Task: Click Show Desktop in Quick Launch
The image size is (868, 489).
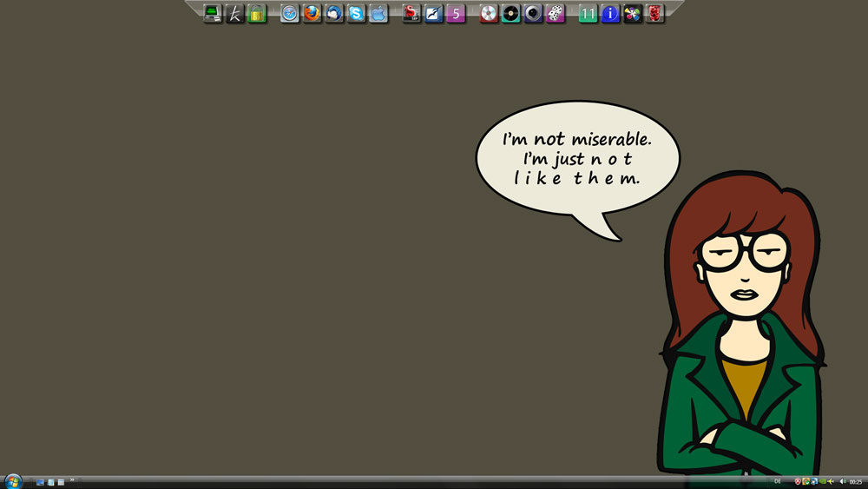Action: (x=40, y=482)
